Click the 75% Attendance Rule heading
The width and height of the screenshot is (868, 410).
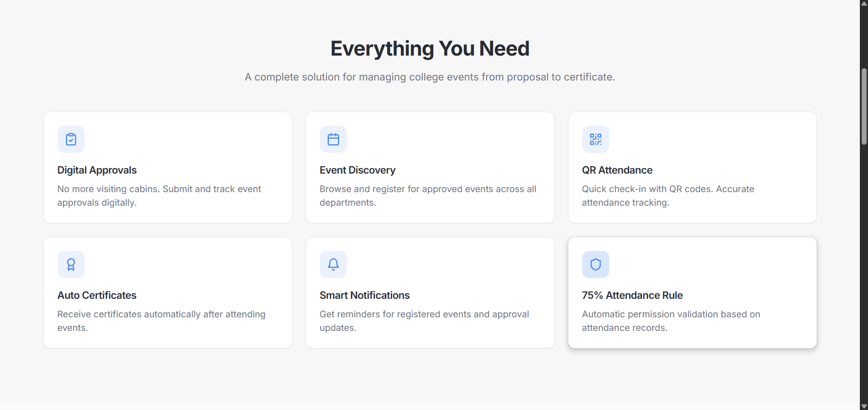632,296
